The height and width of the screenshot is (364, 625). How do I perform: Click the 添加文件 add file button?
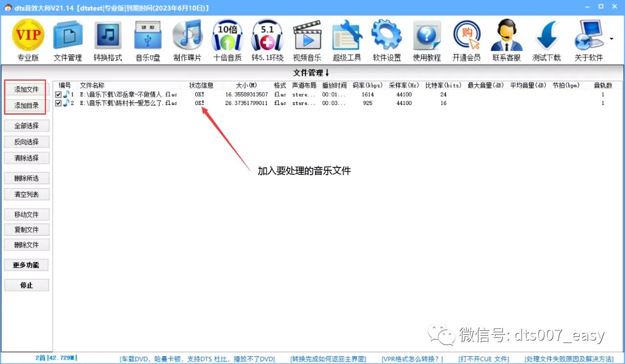coord(26,89)
